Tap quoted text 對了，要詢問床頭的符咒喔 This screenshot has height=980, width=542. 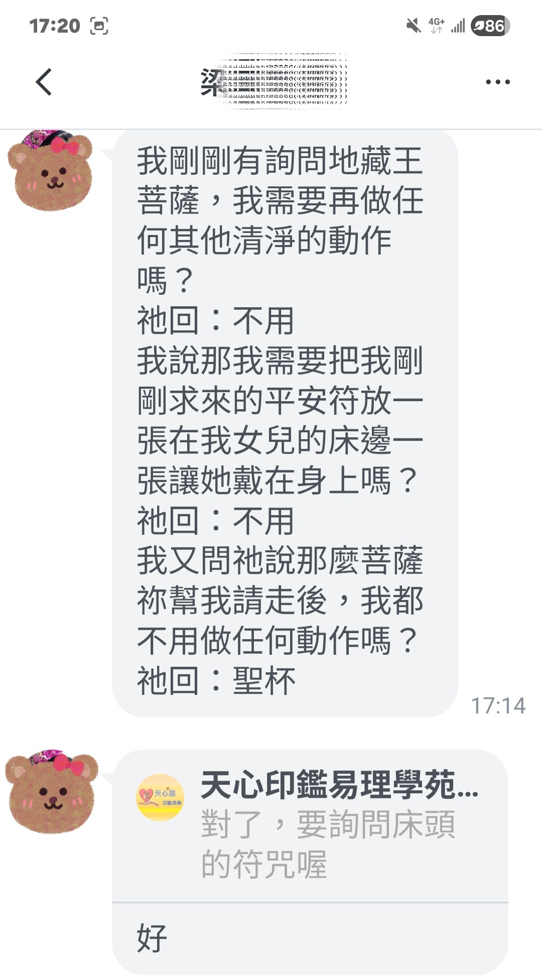328,844
